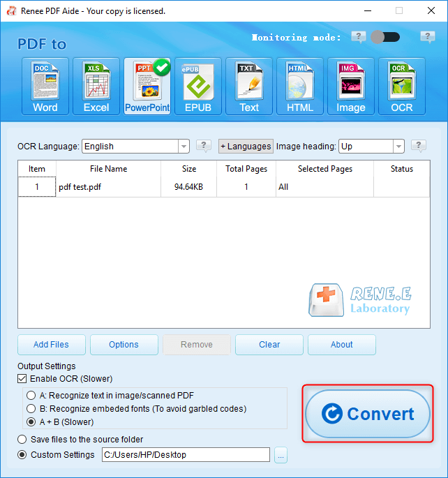The height and width of the screenshot is (478, 448).
Task: Click the Size column header
Action: coord(188,169)
